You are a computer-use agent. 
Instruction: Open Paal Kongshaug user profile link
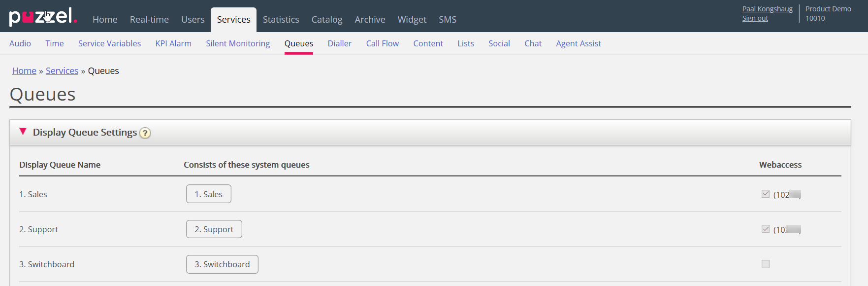click(767, 9)
